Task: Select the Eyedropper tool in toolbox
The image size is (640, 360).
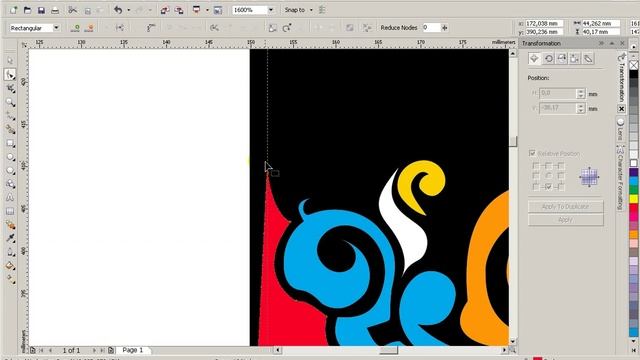Action: (10, 238)
